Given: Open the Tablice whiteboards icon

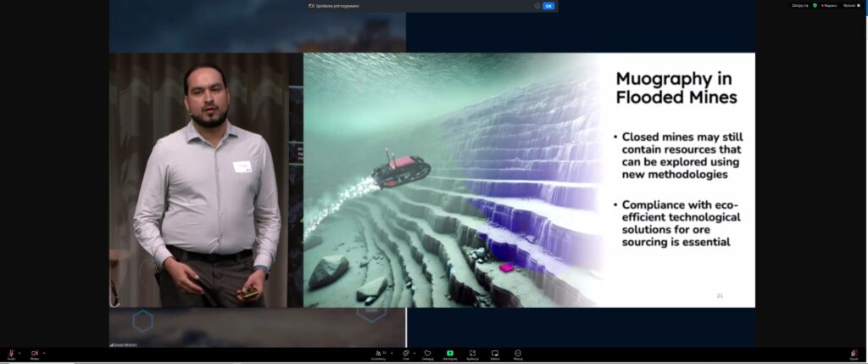Looking at the screenshot, I should pos(495,354).
